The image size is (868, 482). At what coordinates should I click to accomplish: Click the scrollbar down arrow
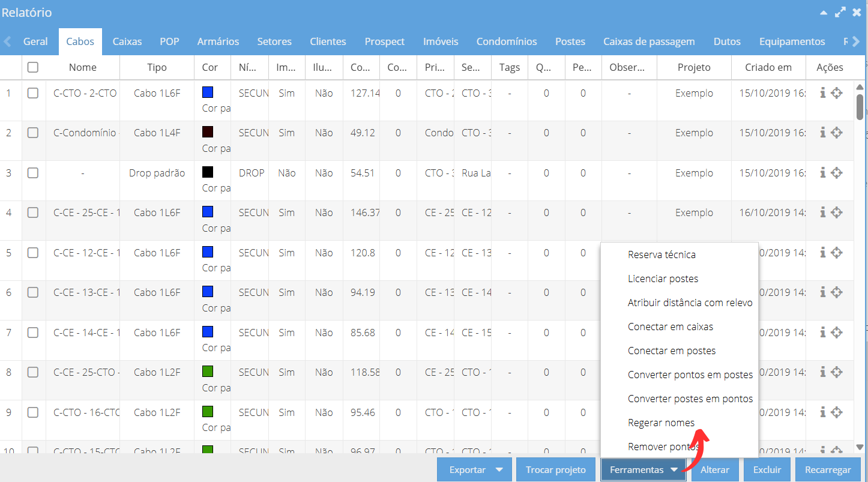tap(860, 447)
